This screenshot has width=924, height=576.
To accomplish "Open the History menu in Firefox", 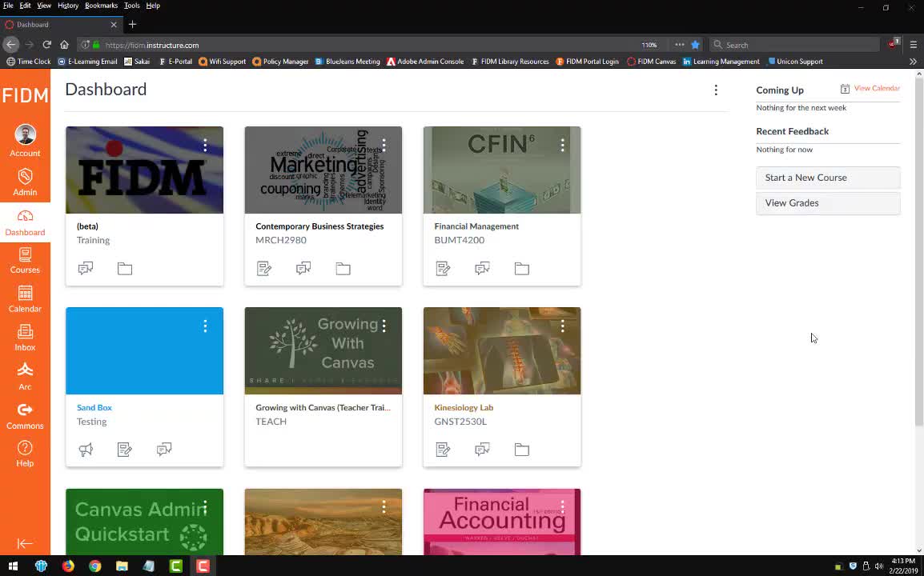I will click(68, 6).
